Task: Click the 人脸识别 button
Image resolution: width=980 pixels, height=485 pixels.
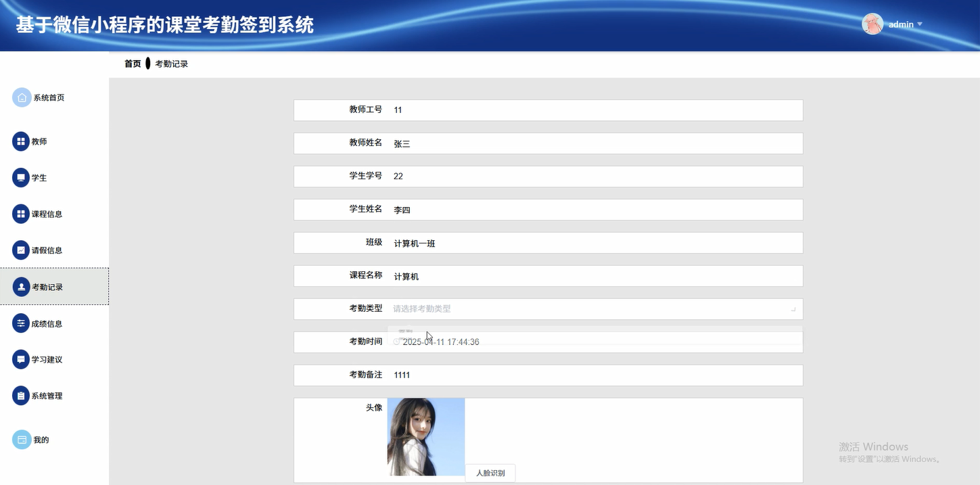Action: [490, 473]
